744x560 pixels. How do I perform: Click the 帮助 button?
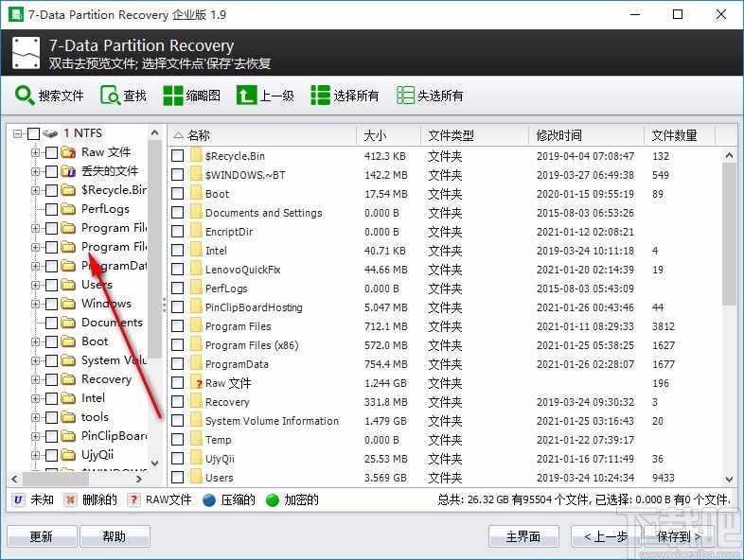tap(115, 536)
